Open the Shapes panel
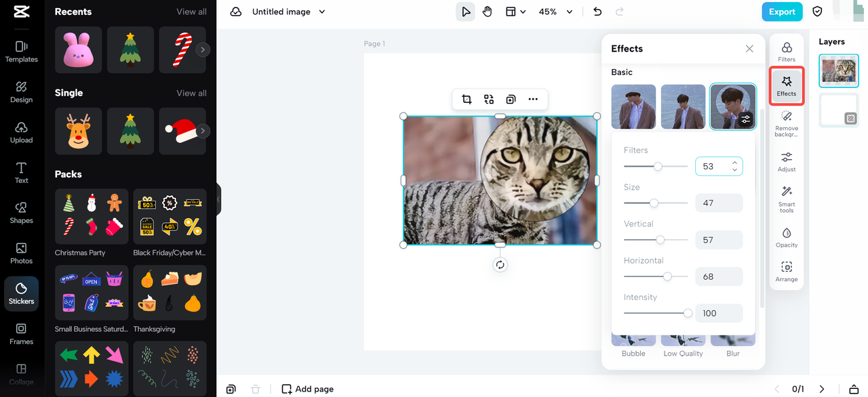 (21, 213)
